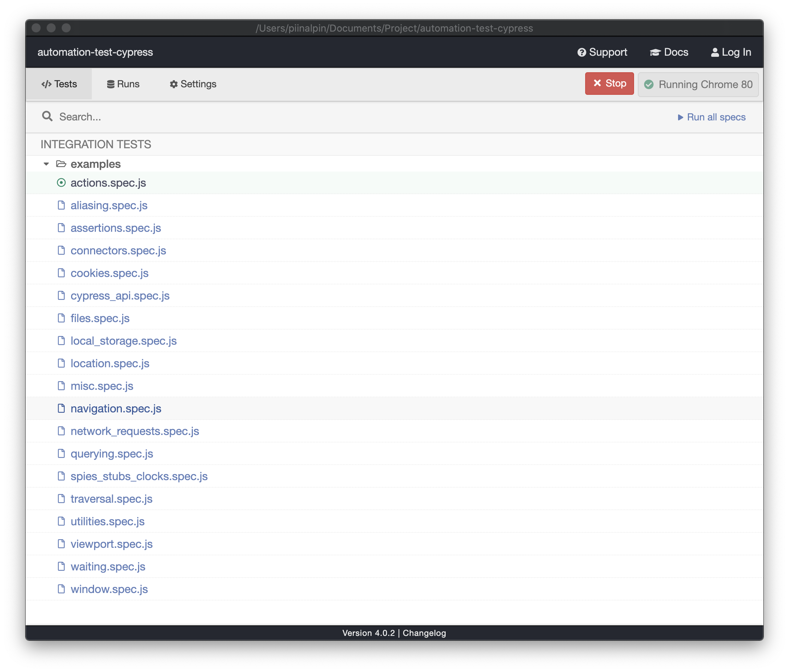Click the user icon beside Log In
The image size is (789, 672).
point(715,52)
